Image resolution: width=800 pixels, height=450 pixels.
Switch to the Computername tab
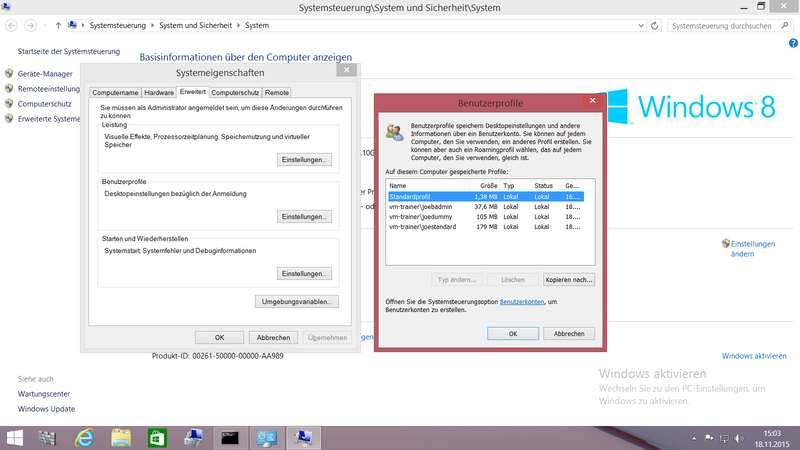point(115,92)
